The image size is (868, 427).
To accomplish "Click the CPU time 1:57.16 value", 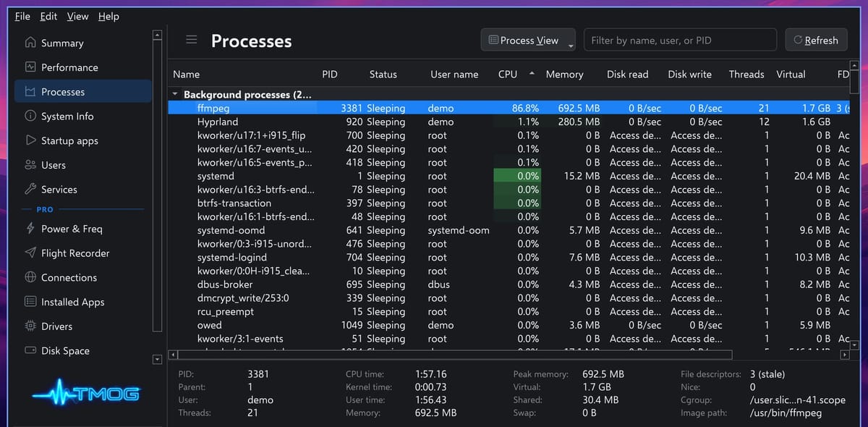I will (x=431, y=374).
